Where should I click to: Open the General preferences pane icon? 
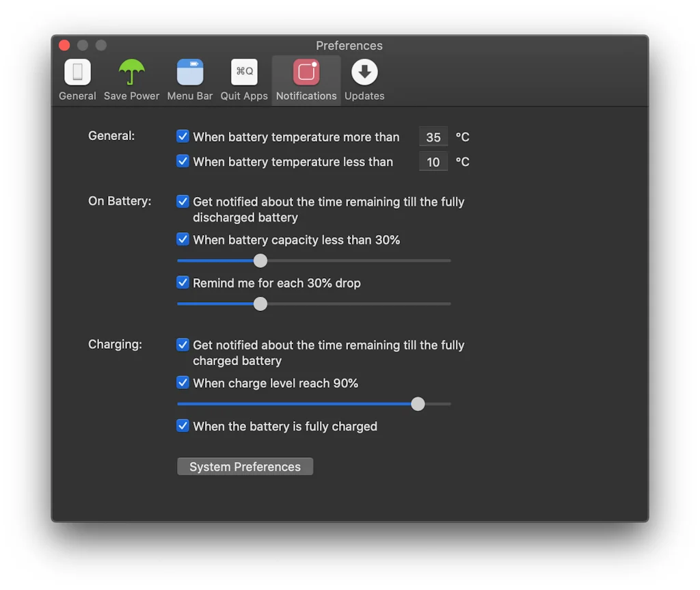[77, 72]
